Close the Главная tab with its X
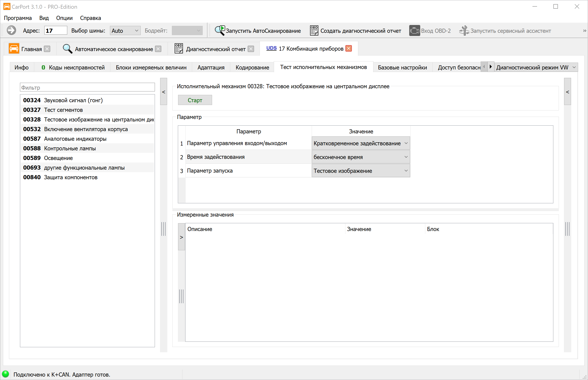The width and height of the screenshot is (588, 380). click(47, 49)
